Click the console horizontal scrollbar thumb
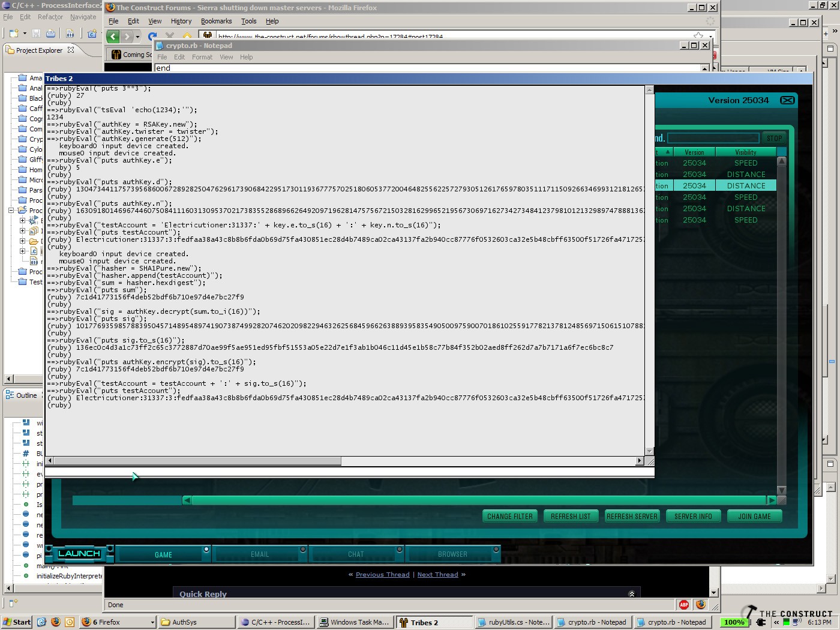 click(197, 461)
